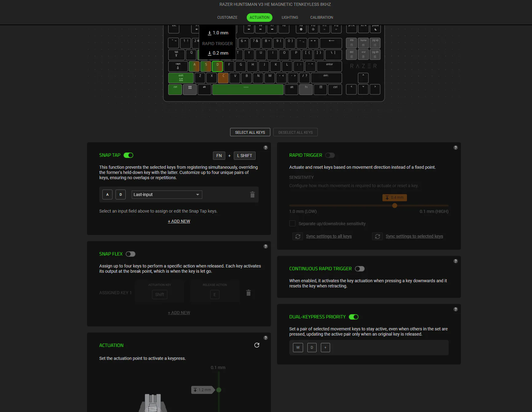Select the down arrow key on the keyboard
This screenshot has width=532, height=412.
click(363, 89)
